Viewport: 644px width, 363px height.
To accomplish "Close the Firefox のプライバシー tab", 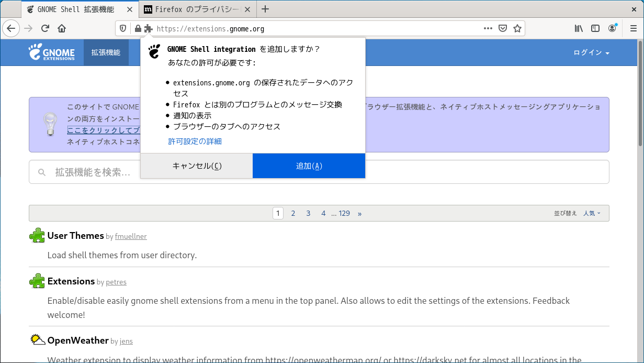I will point(247,9).
